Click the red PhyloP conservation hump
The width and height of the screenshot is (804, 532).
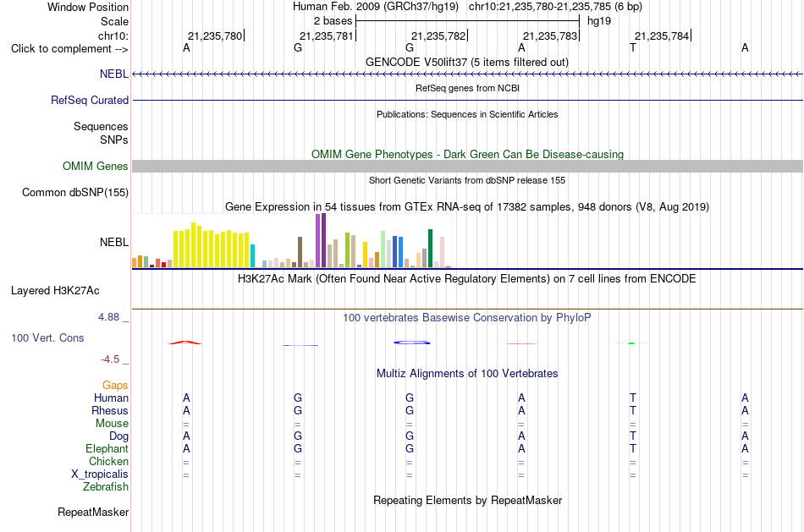click(x=185, y=343)
